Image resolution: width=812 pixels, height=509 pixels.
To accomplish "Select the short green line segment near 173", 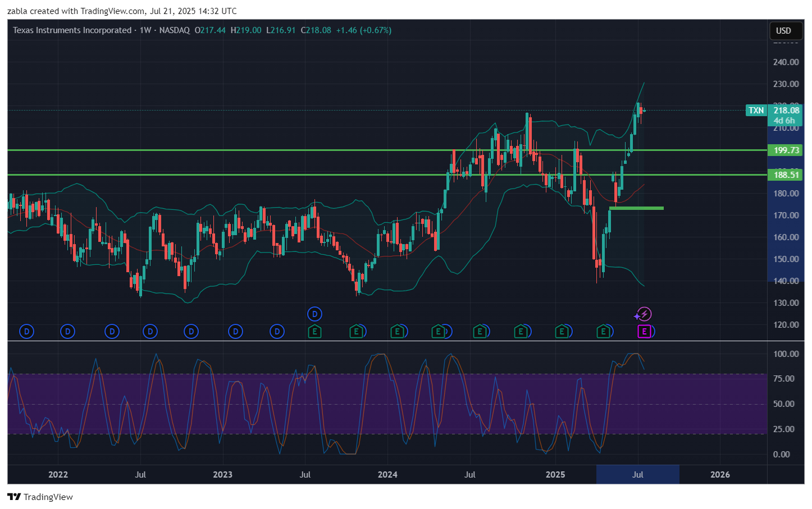I will (x=636, y=208).
